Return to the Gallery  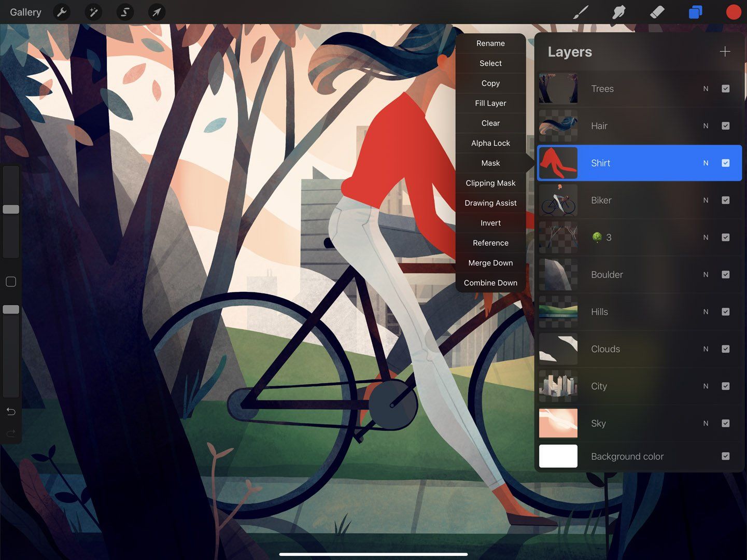pos(25,12)
